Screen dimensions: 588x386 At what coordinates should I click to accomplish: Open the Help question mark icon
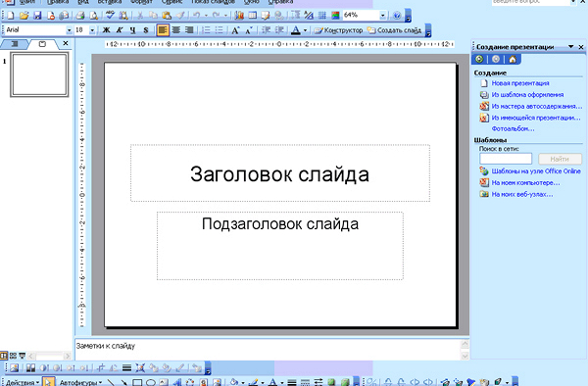pos(397,16)
